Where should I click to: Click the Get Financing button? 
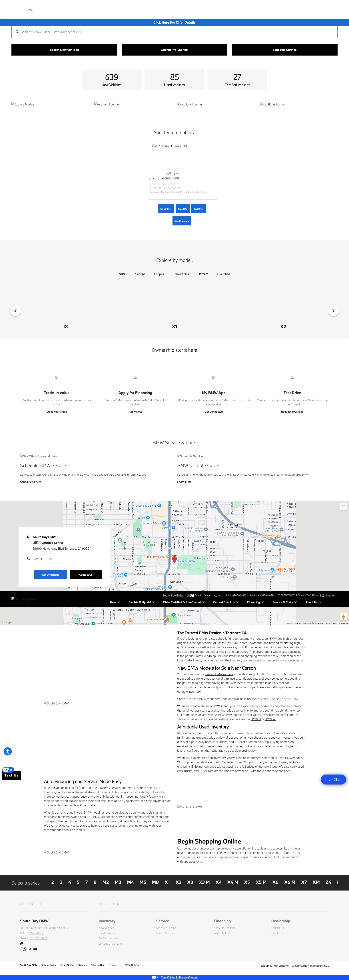pyautogui.click(x=182, y=221)
